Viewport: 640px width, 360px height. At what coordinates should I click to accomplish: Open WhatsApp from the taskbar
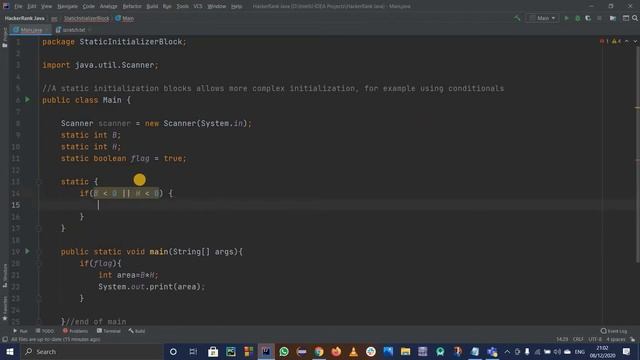click(284, 351)
